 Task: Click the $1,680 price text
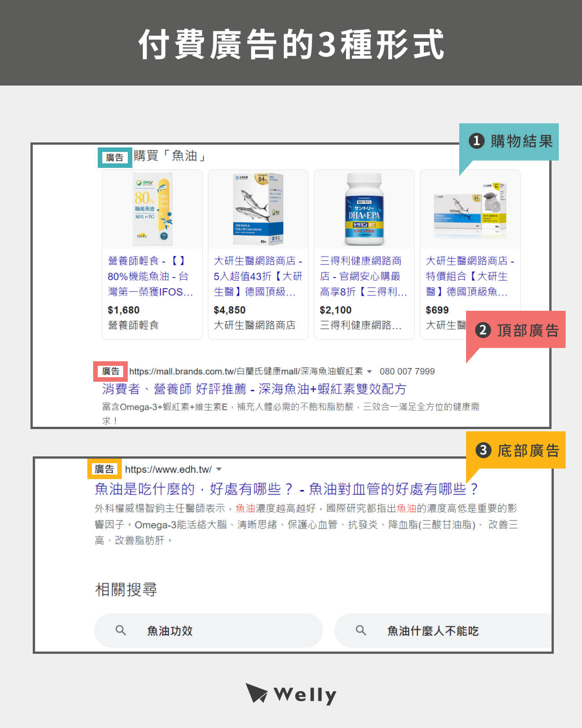pyautogui.click(x=123, y=310)
